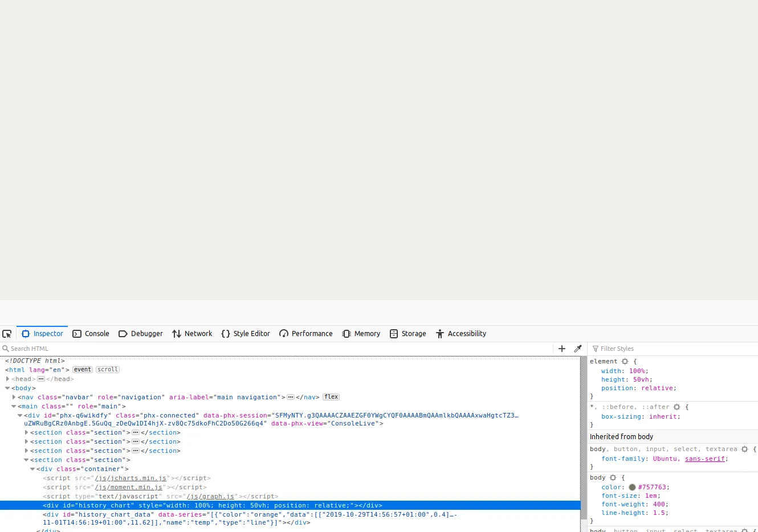The image size is (758, 532).
Task: Click the ellipsis badge in the nav element
Action: tap(291, 397)
